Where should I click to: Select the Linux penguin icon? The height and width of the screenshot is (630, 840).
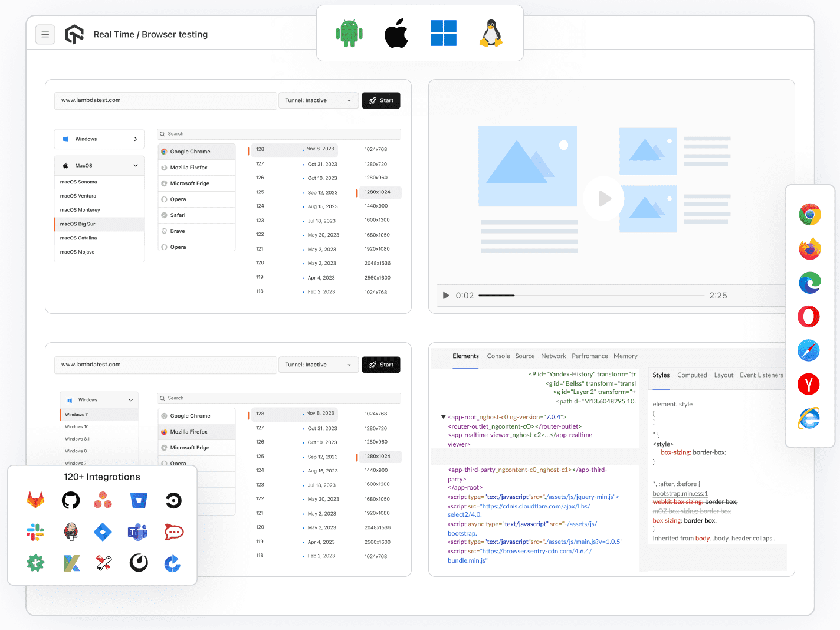click(x=491, y=33)
